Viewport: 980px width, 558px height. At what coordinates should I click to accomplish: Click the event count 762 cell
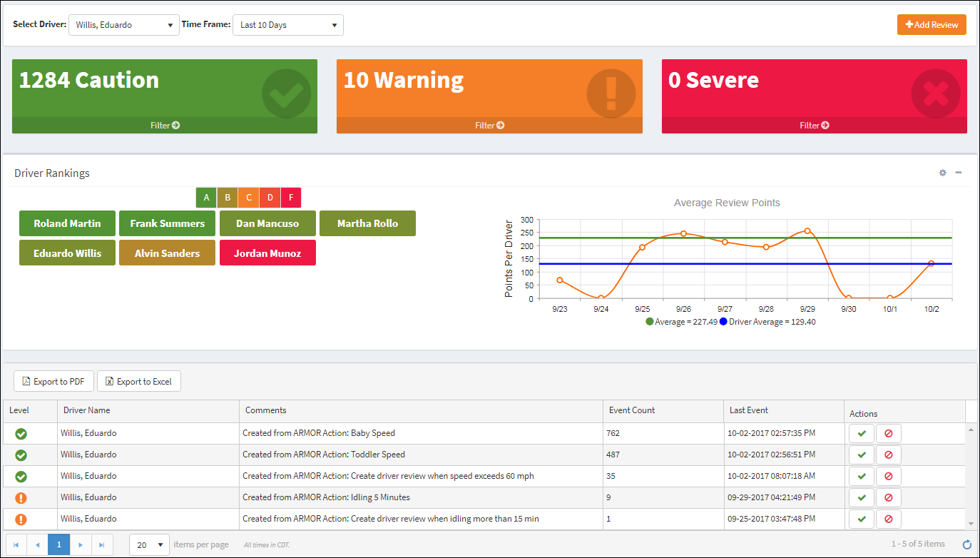(663, 433)
